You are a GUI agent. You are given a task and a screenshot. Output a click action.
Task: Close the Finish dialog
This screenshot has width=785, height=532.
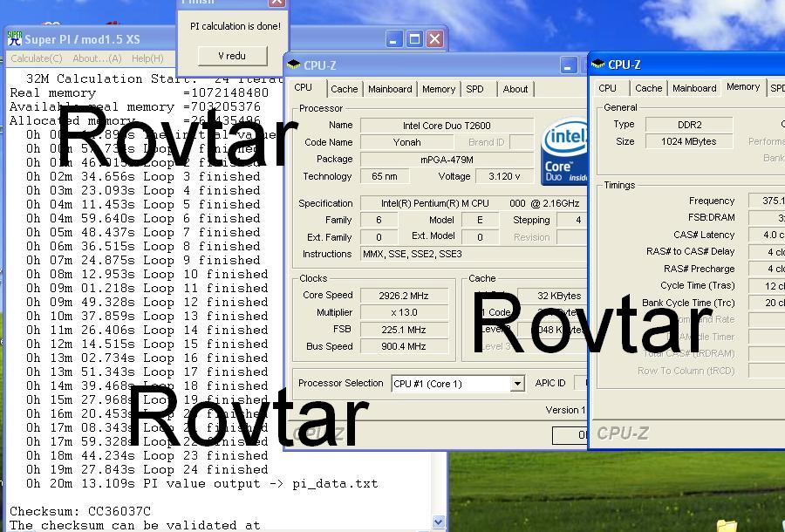click(276, 3)
